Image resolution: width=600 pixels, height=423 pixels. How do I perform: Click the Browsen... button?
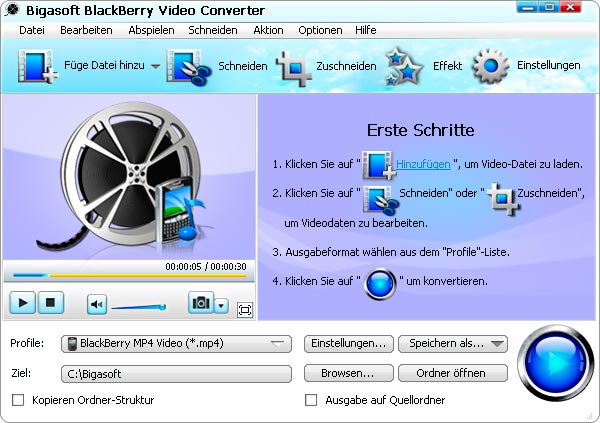(349, 373)
